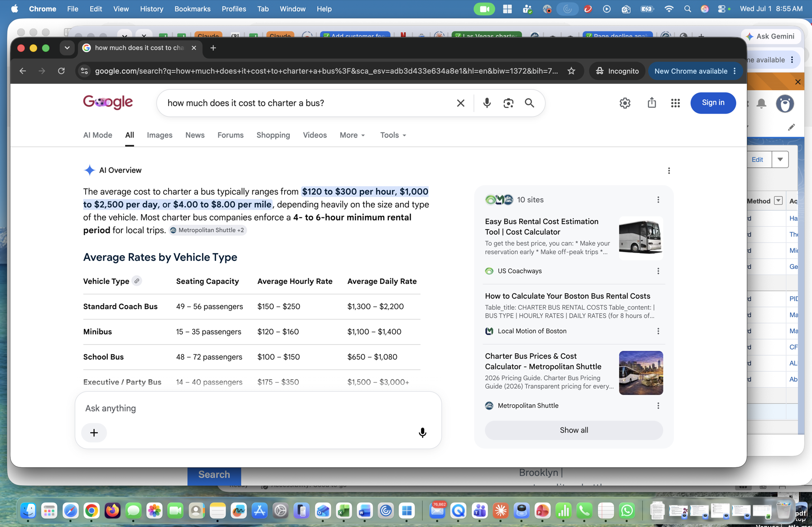Click the Google logo
This screenshot has height=527, width=812.
(108, 103)
